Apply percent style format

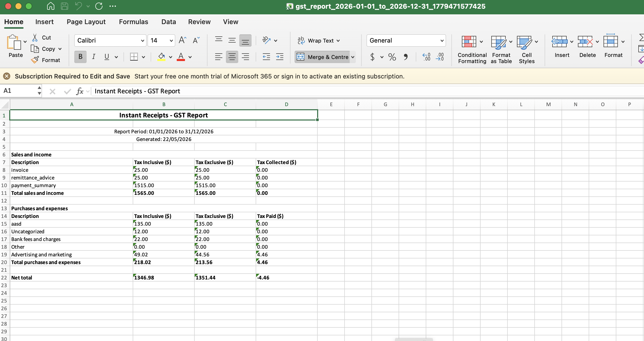[392, 57]
